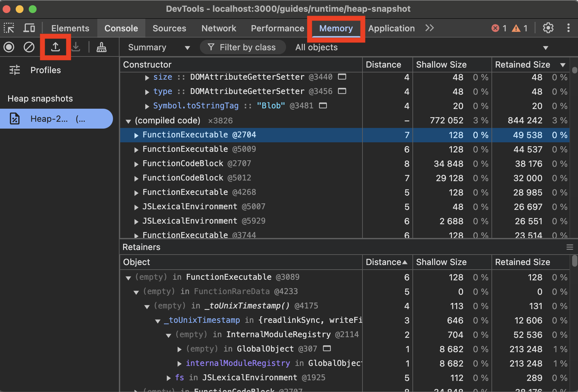Trigger garbage collection with the broom icon

pos(101,47)
